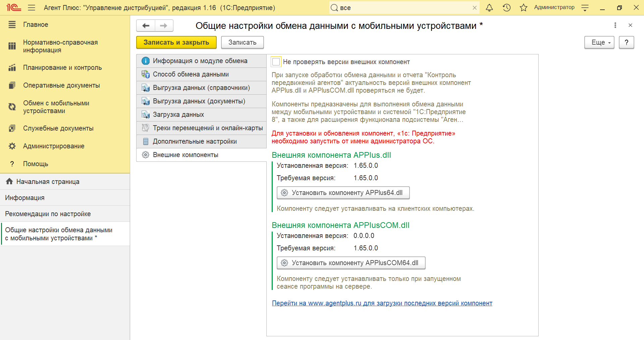644x340 pixels.
Task: Go forward with the right arrow
Action: coord(164,26)
